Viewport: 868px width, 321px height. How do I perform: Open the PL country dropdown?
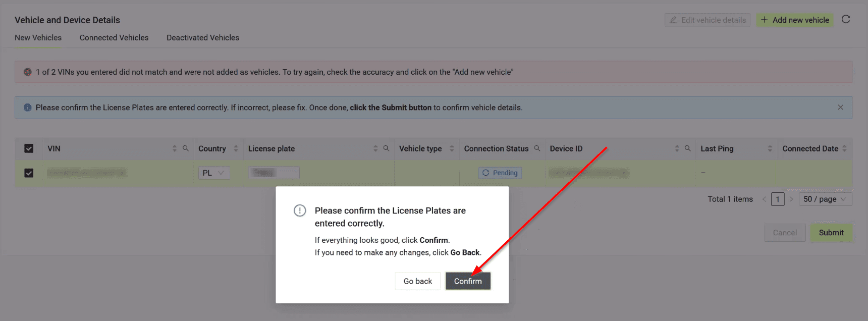(214, 173)
